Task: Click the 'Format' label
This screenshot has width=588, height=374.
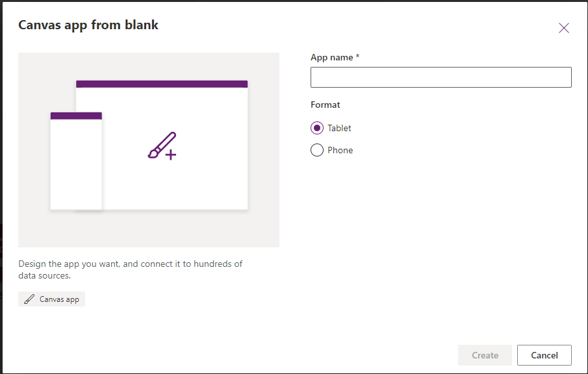Action: click(325, 105)
